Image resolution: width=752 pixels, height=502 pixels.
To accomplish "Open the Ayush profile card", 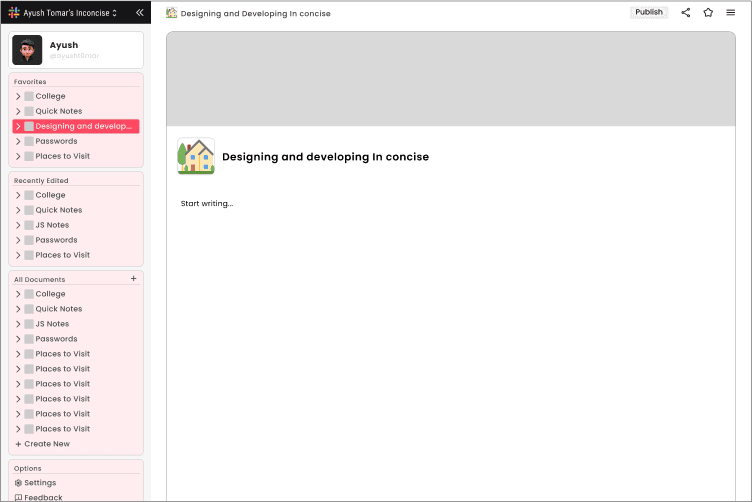I will (76, 50).
